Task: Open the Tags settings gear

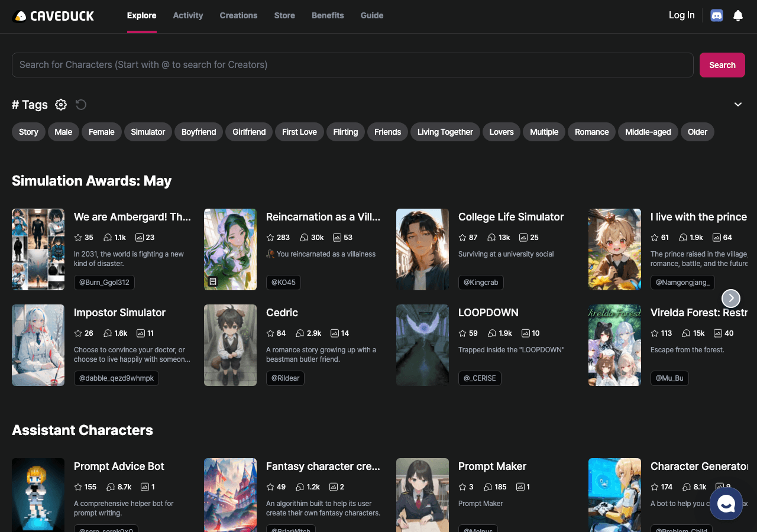Action: point(60,105)
